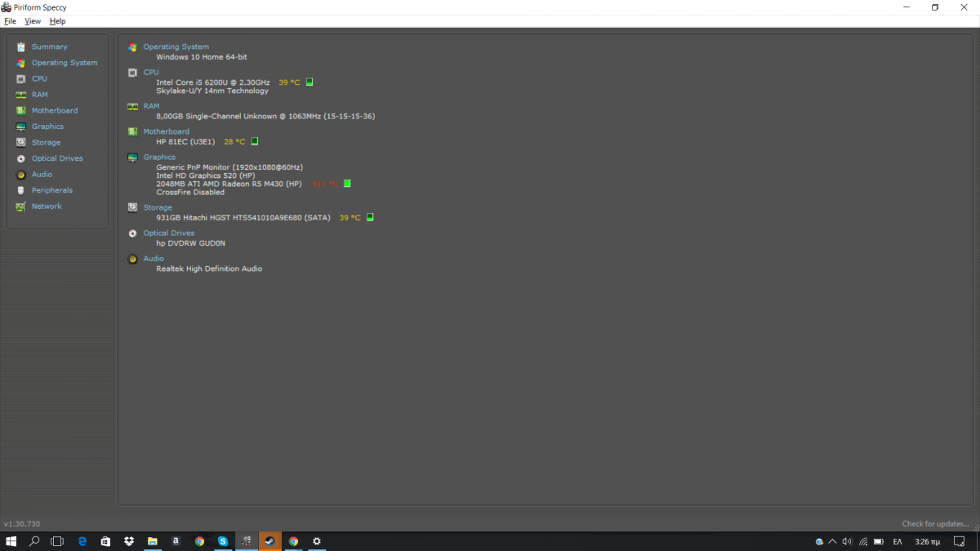Click the red Radeon temperature reading
Screen dimensions: 980x551
coord(325,184)
